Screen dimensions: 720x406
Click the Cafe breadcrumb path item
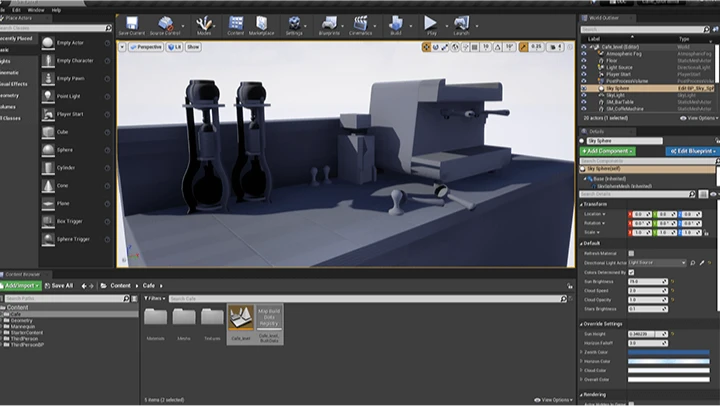149,286
